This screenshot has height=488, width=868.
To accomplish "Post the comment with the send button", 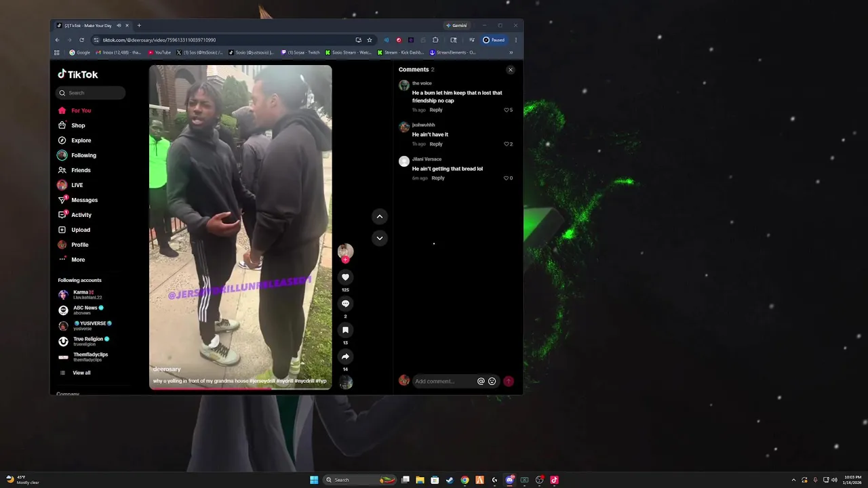I will [509, 381].
